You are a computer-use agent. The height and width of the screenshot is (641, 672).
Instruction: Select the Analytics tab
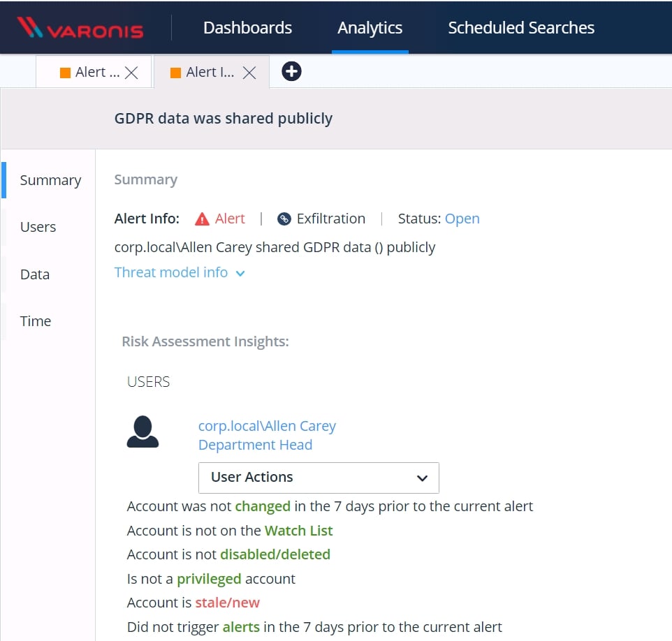tap(370, 28)
